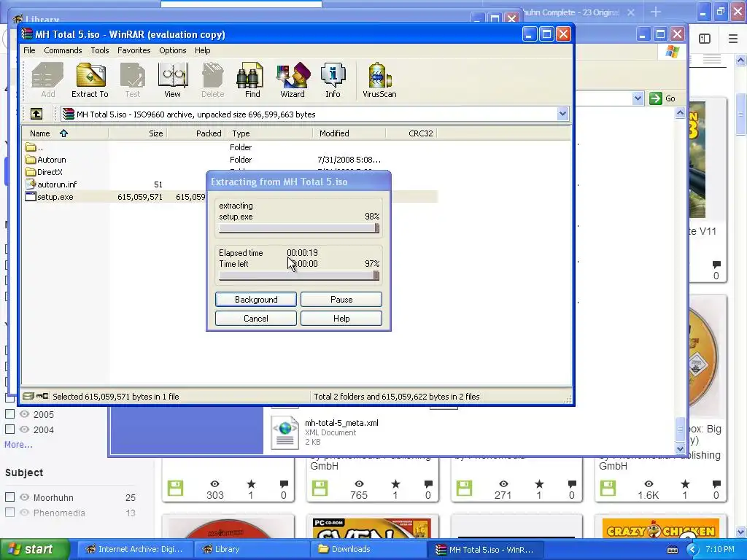
Task: Click the setup.exe 98% progress bar
Action: tap(299, 228)
